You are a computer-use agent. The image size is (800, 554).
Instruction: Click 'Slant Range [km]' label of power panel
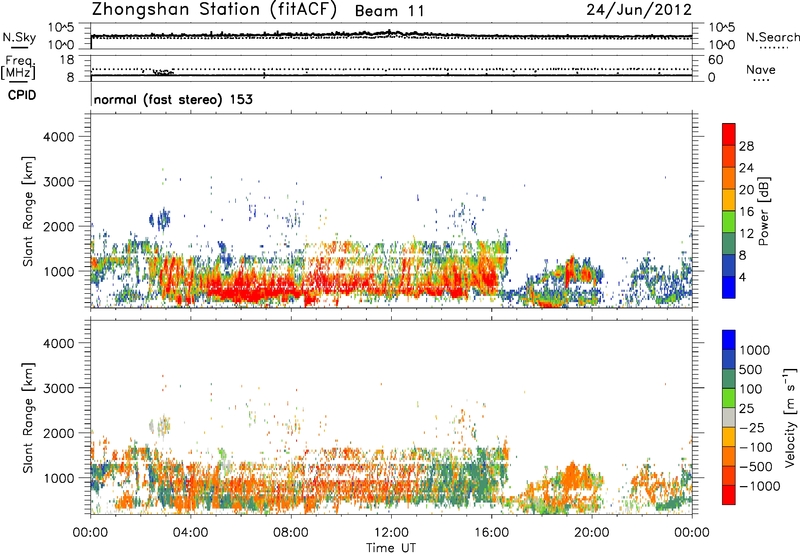tap(28, 211)
